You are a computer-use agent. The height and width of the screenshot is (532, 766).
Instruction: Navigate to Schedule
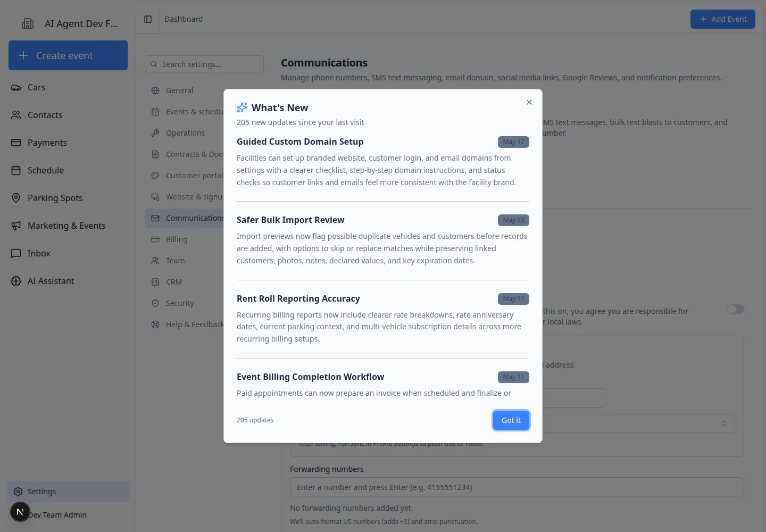[68, 170]
